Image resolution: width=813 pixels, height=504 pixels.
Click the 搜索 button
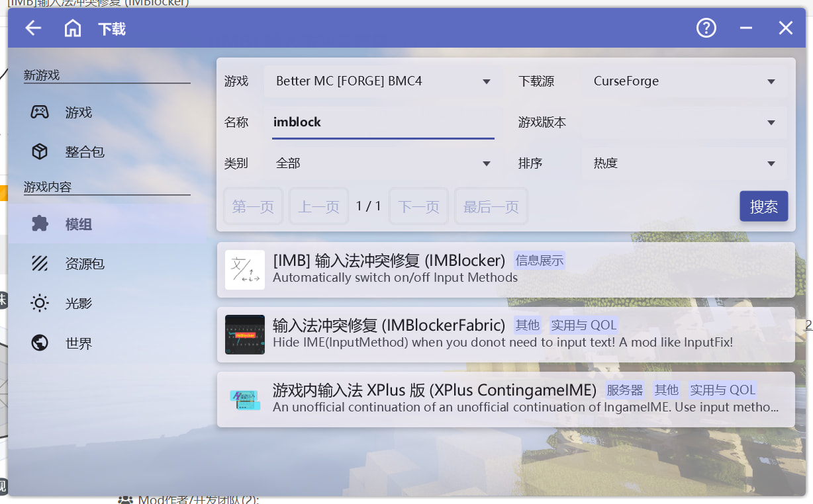coord(763,206)
